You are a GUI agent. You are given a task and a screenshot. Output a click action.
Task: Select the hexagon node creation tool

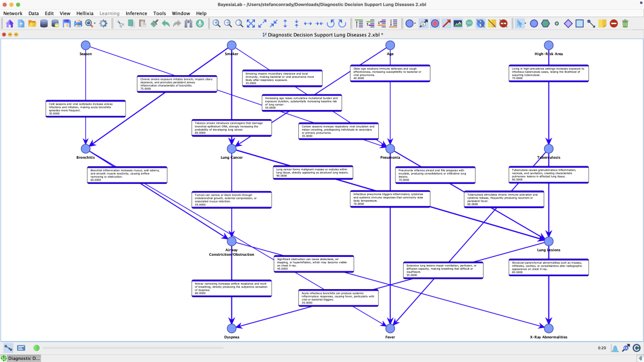pos(545,24)
